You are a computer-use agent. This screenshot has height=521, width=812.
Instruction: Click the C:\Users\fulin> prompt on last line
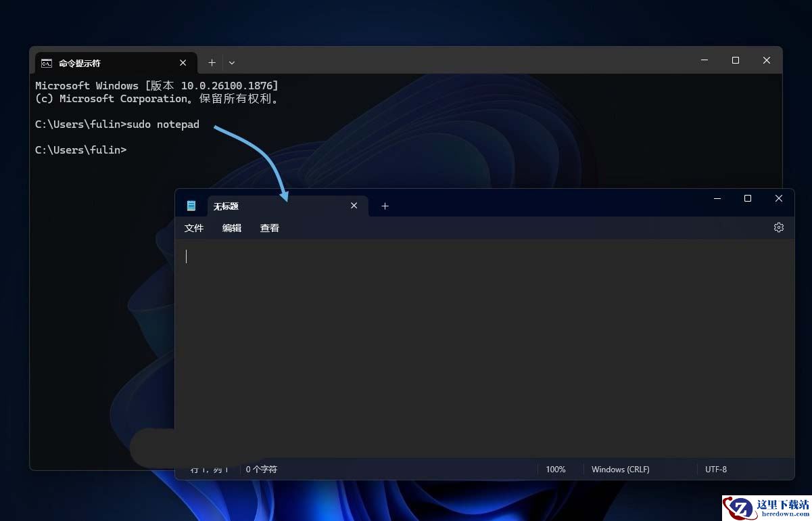pos(80,150)
